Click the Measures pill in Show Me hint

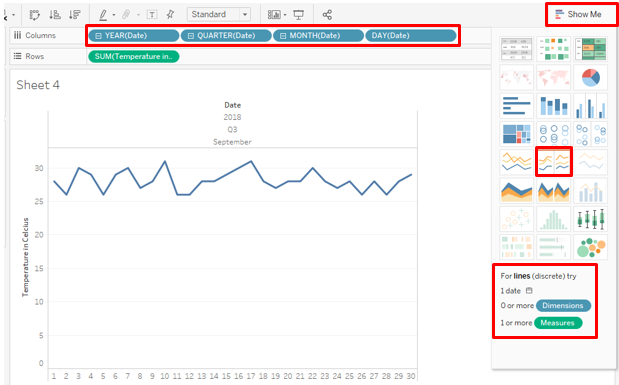[x=558, y=323]
